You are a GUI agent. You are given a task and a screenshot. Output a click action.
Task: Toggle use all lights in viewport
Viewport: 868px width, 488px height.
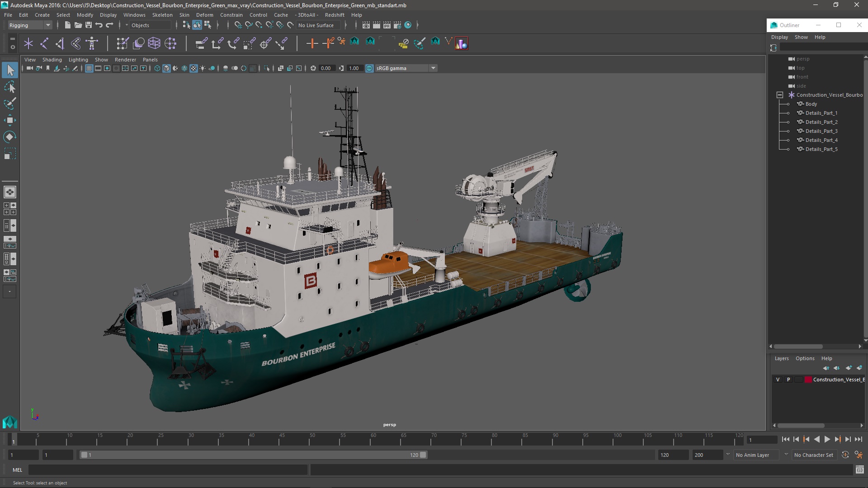(203, 68)
